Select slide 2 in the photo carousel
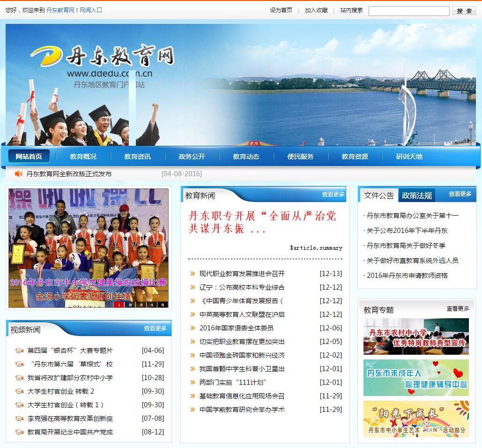This screenshot has height=448, width=482. pos(130,305)
